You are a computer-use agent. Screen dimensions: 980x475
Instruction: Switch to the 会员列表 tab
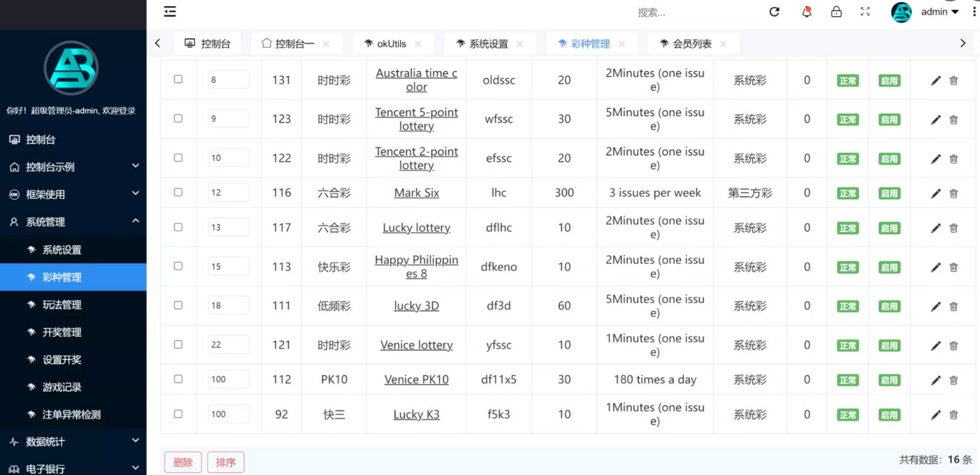pyautogui.click(x=692, y=44)
